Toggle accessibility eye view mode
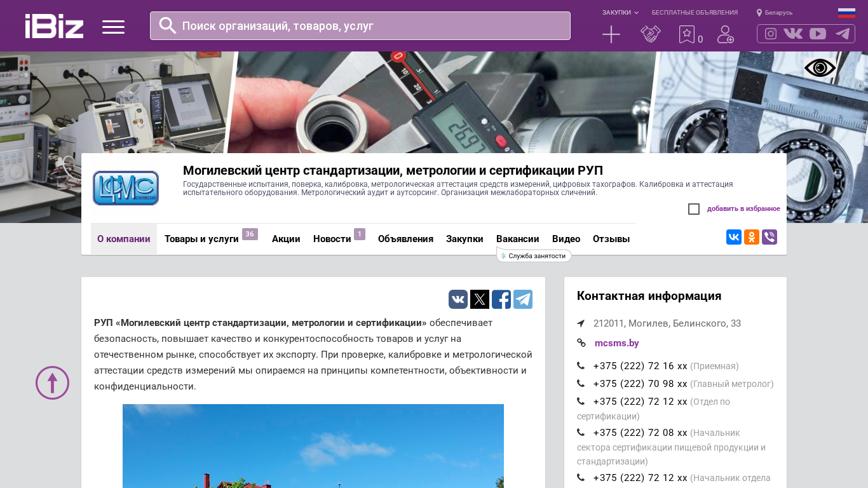This screenshot has width=868, height=488. pyautogui.click(x=820, y=68)
